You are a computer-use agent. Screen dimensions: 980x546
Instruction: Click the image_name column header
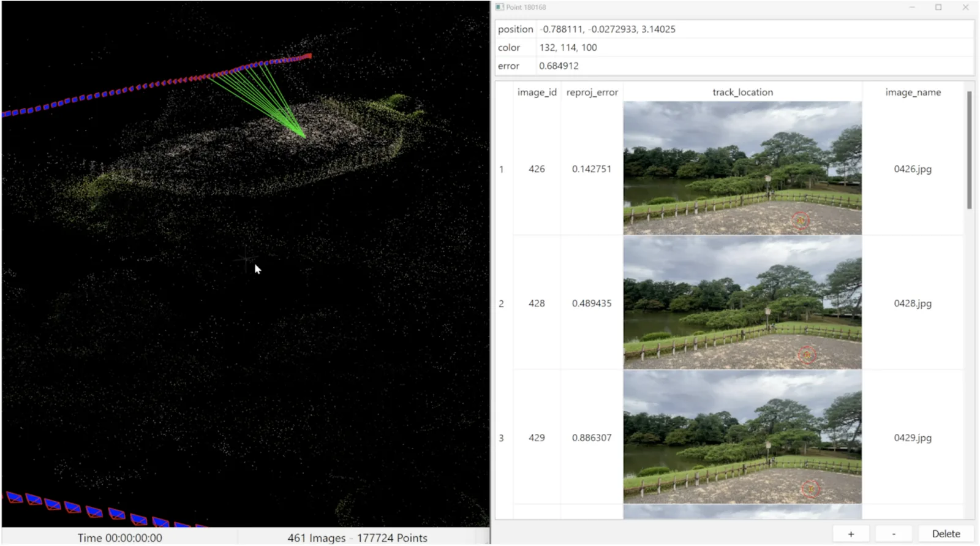coord(913,92)
